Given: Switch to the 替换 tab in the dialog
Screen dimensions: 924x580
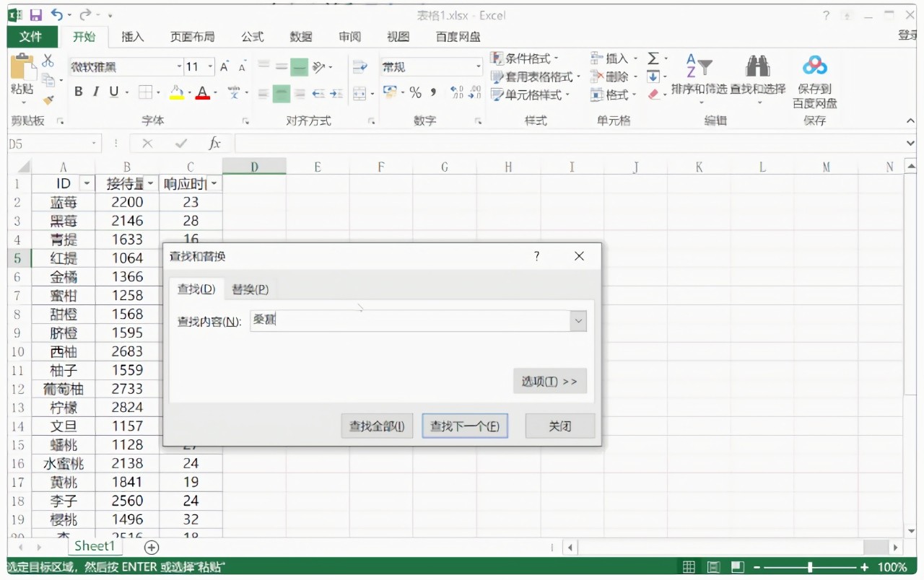Looking at the screenshot, I should (250, 289).
